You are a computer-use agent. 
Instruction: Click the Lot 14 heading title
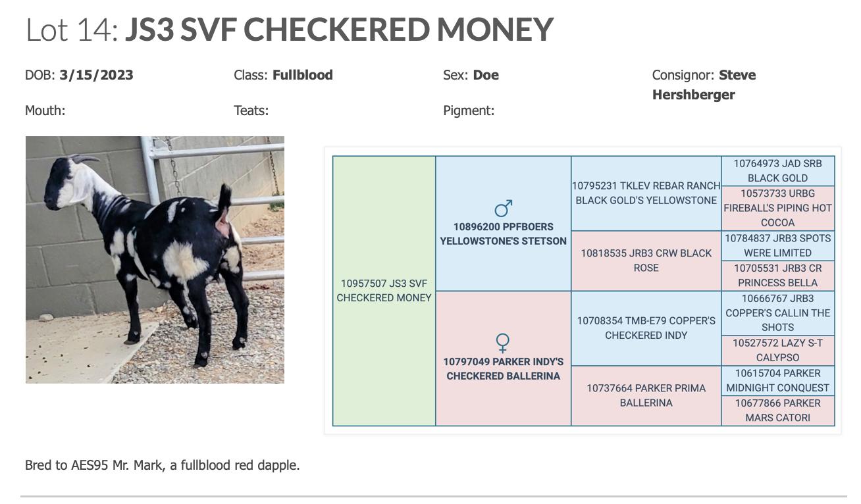pos(289,29)
